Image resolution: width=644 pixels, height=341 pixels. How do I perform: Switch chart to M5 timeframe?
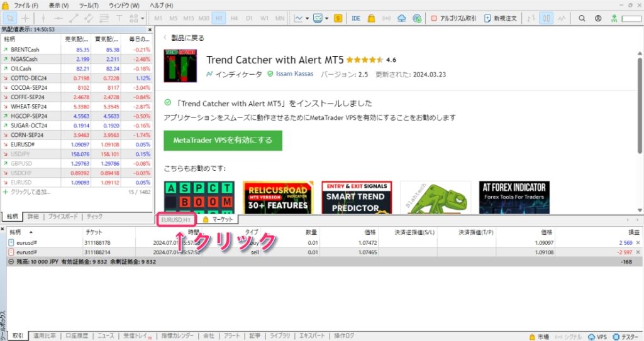pos(174,18)
